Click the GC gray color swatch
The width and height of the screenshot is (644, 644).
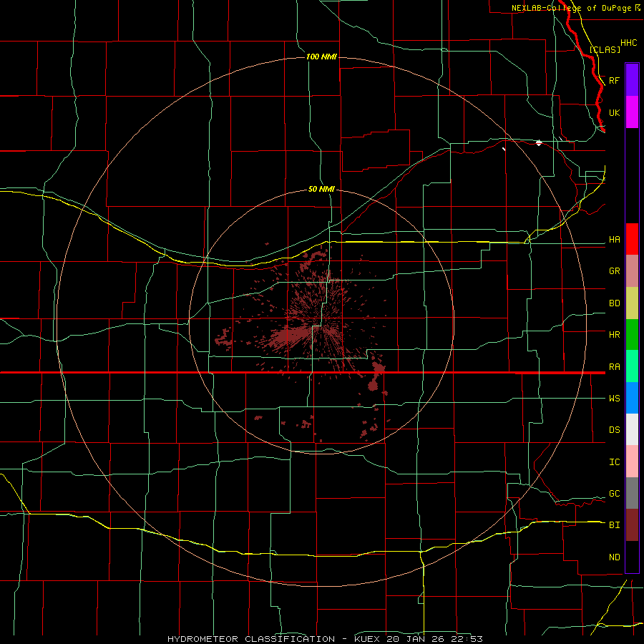point(632,493)
